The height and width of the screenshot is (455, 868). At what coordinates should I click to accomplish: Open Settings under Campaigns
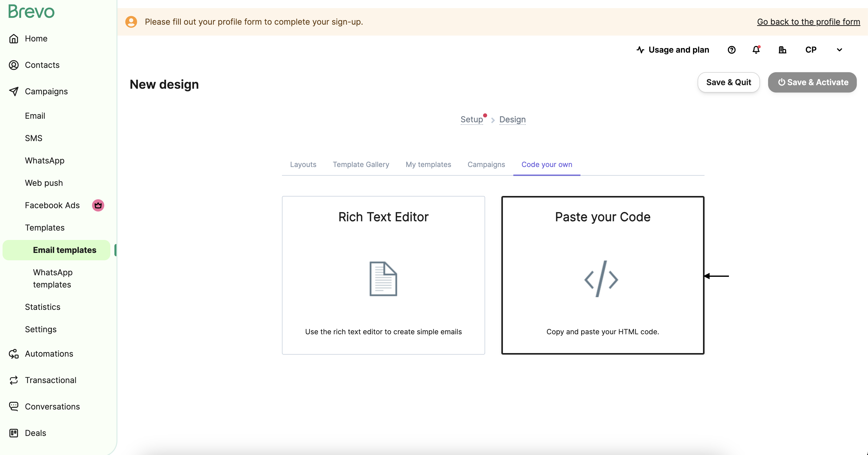[41, 329]
